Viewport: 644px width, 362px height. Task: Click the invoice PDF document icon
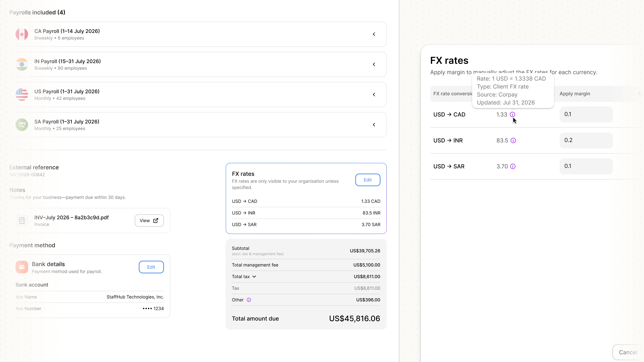click(22, 221)
